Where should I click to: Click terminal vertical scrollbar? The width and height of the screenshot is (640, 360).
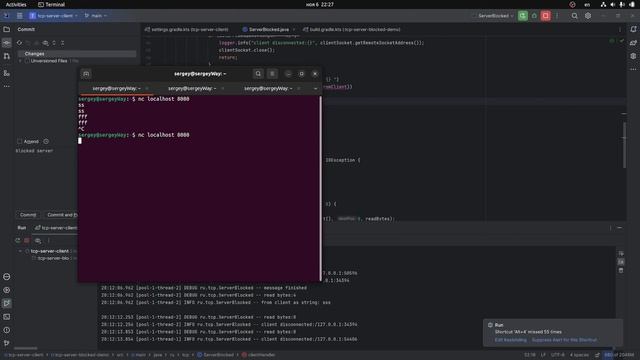[320, 188]
